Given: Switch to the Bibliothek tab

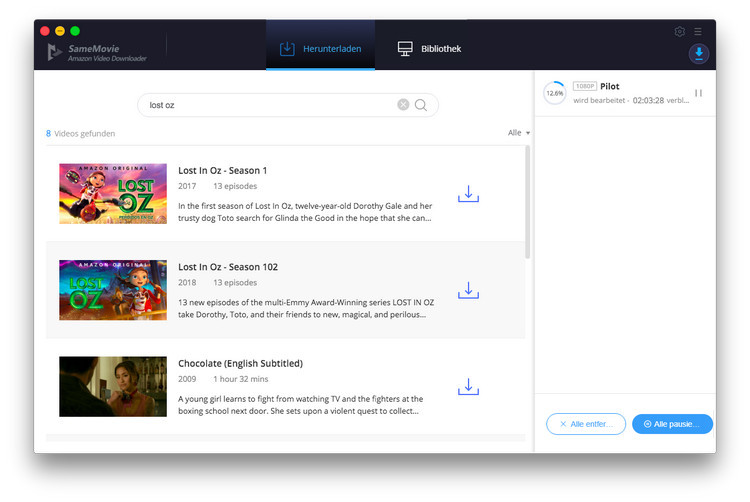Looking at the screenshot, I should pyautogui.click(x=429, y=48).
